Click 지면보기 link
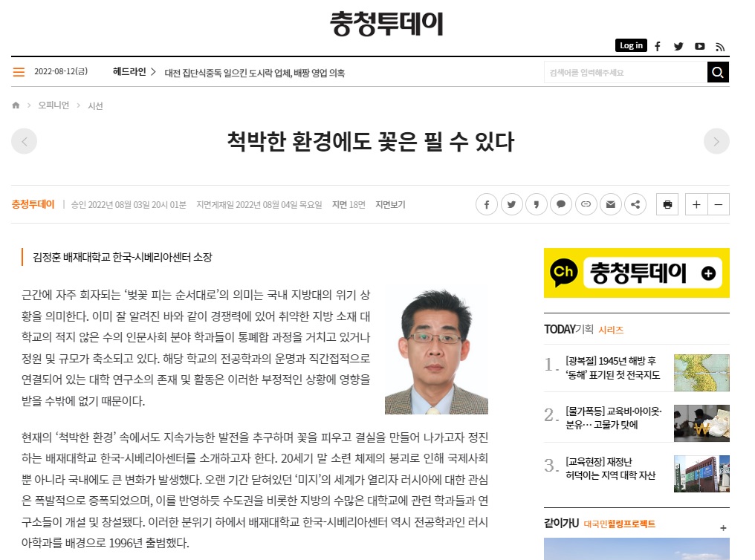The width and height of the screenshot is (755, 560). click(x=390, y=204)
